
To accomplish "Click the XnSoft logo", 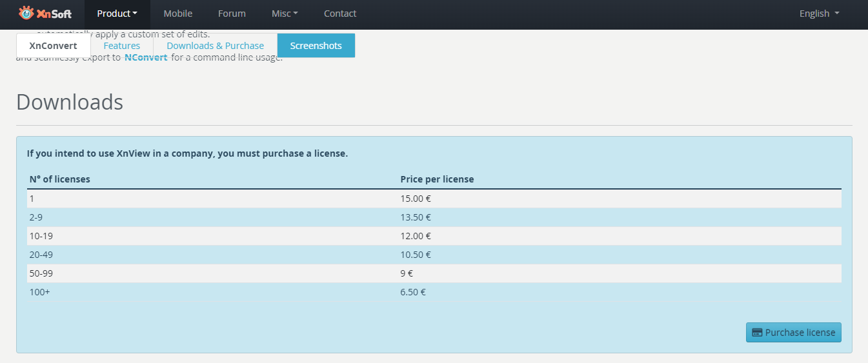I will pos(45,13).
